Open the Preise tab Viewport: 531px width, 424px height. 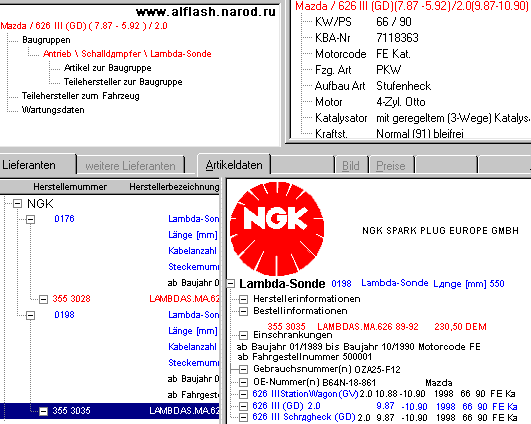pos(391,166)
